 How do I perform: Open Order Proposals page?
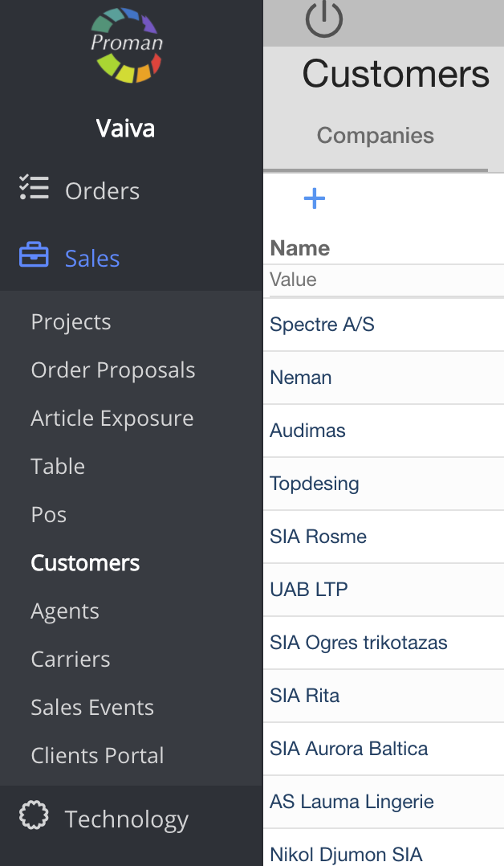click(x=113, y=370)
